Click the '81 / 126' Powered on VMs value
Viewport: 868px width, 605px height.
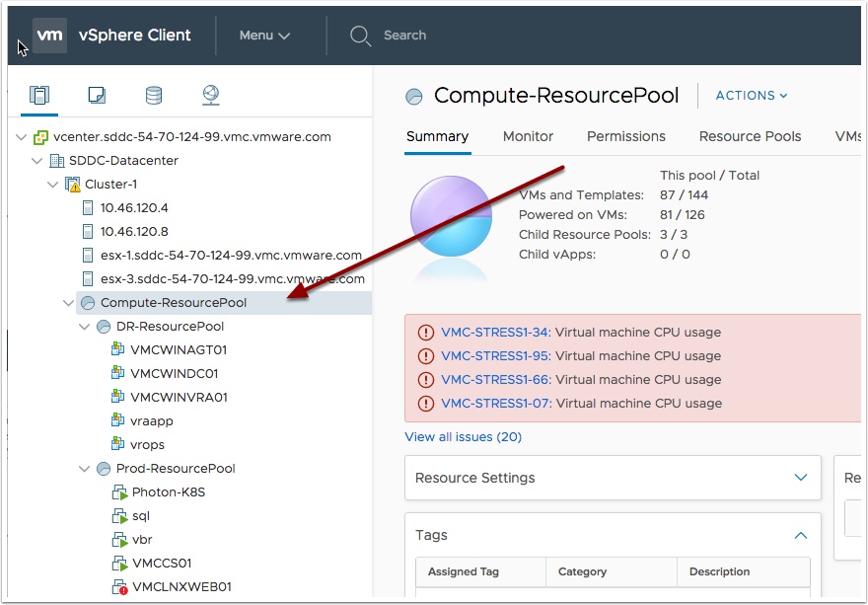coord(682,215)
